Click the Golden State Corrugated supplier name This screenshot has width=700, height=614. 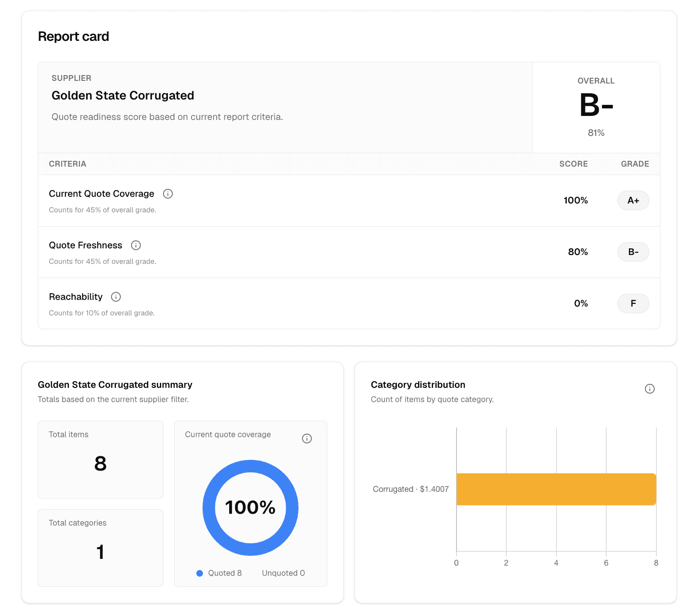point(123,96)
